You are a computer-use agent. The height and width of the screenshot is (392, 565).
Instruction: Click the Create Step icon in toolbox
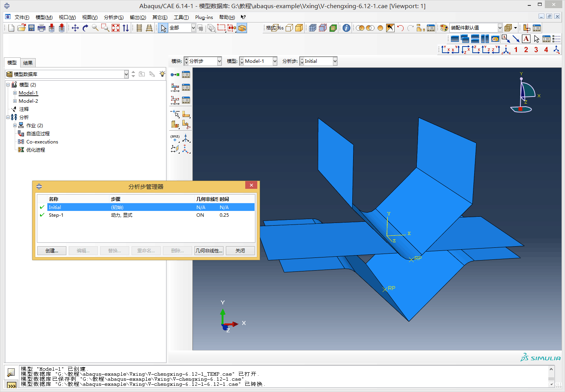[x=175, y=74]
